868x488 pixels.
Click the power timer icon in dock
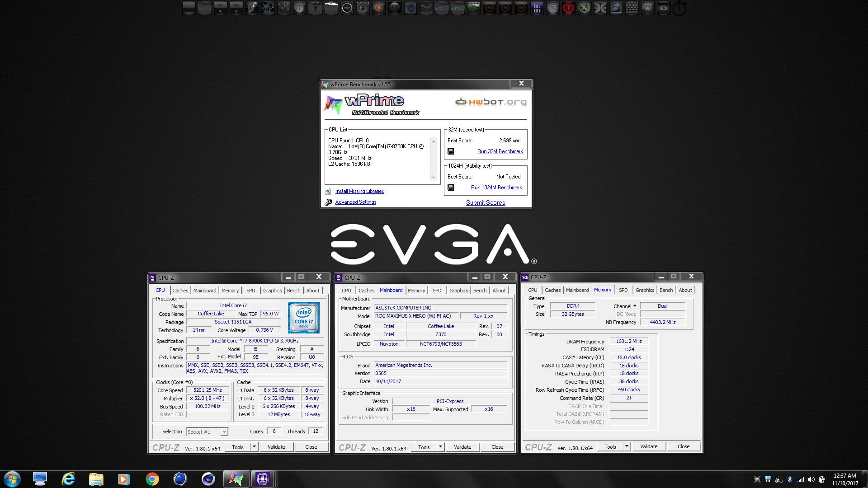(x=679, y=9)
